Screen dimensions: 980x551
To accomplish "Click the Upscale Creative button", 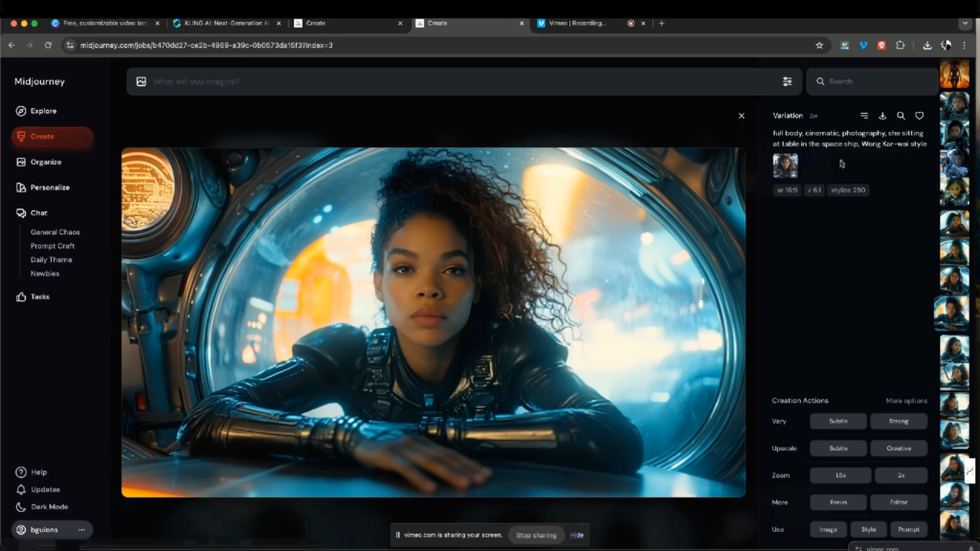I will 899,449.
